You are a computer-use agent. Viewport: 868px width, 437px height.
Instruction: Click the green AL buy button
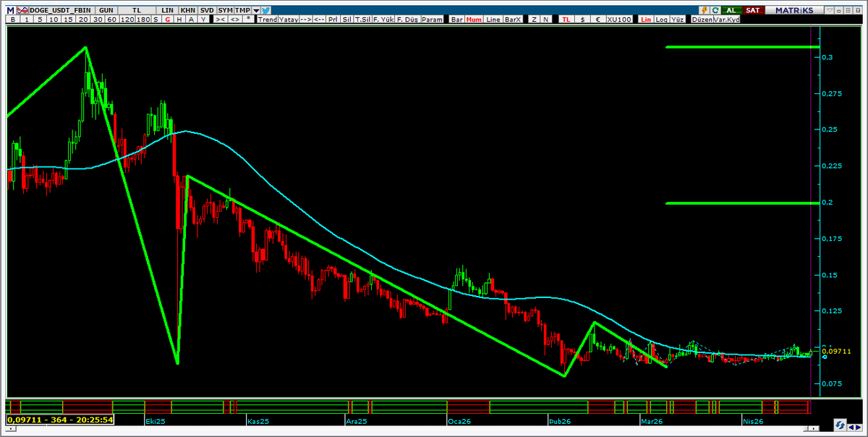(731, 10)
